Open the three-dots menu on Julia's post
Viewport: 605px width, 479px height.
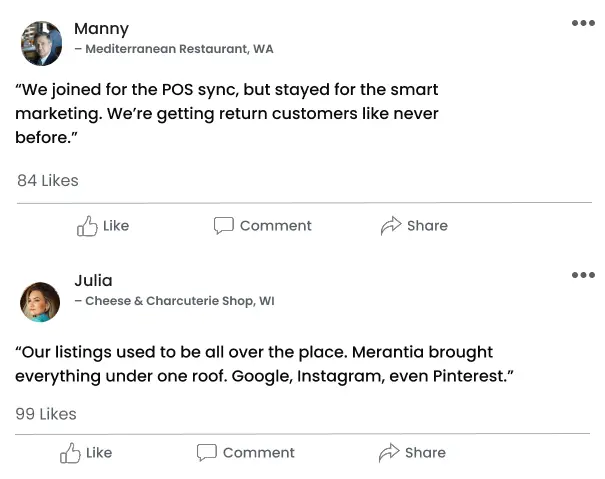click(583, 275)
